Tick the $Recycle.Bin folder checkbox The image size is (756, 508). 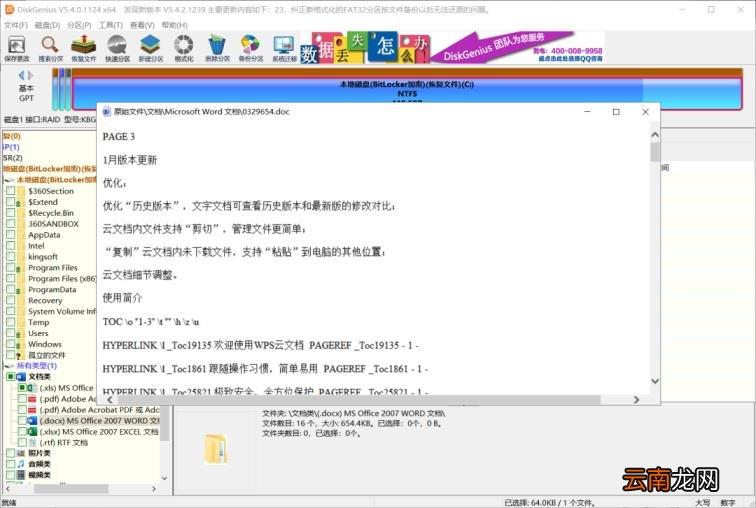tap(11, 213)
